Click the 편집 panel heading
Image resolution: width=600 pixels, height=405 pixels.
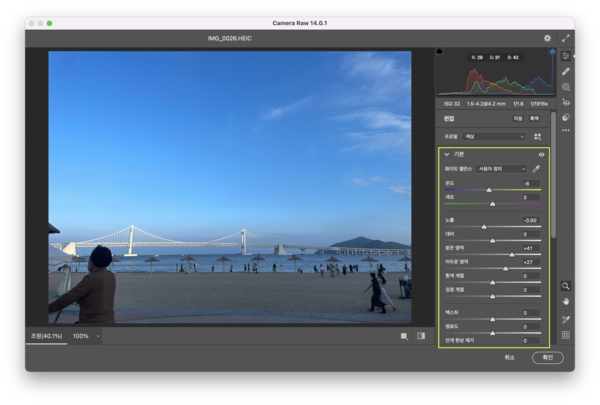point(449,119)
